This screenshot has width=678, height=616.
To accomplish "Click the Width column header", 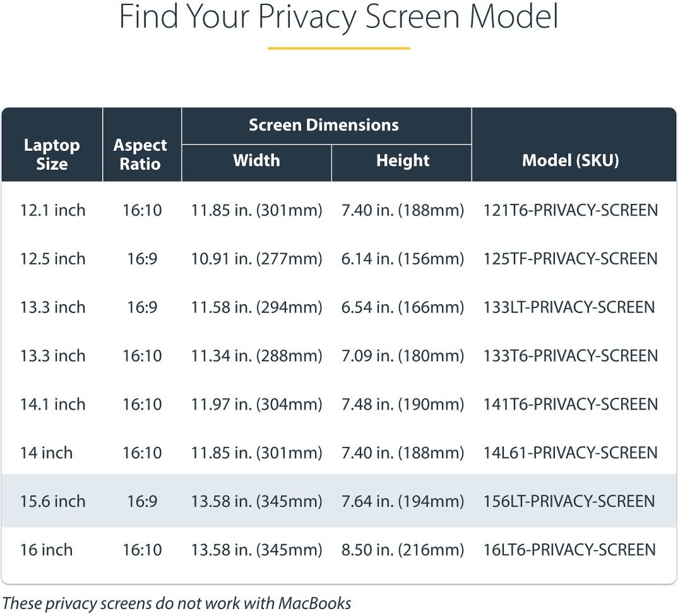I will tap(256, 160).
